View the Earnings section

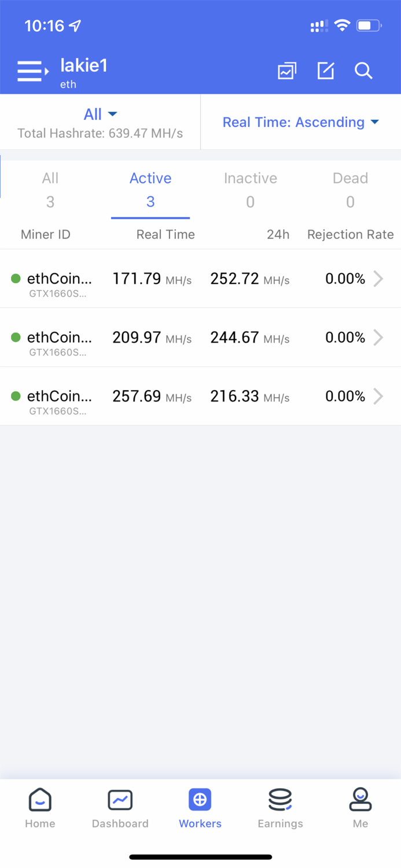[280, 808]
